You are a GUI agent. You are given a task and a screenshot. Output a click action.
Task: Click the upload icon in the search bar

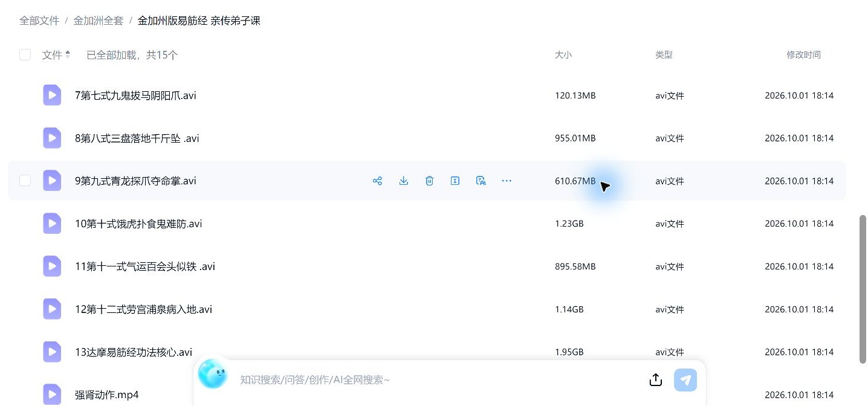click(x=656, y=380)
